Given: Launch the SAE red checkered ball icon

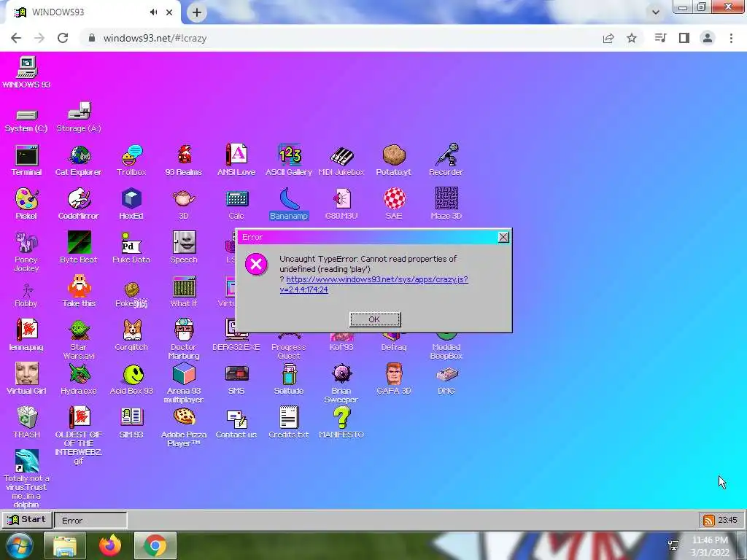Looking at the screenshot, I should [394, 198].
